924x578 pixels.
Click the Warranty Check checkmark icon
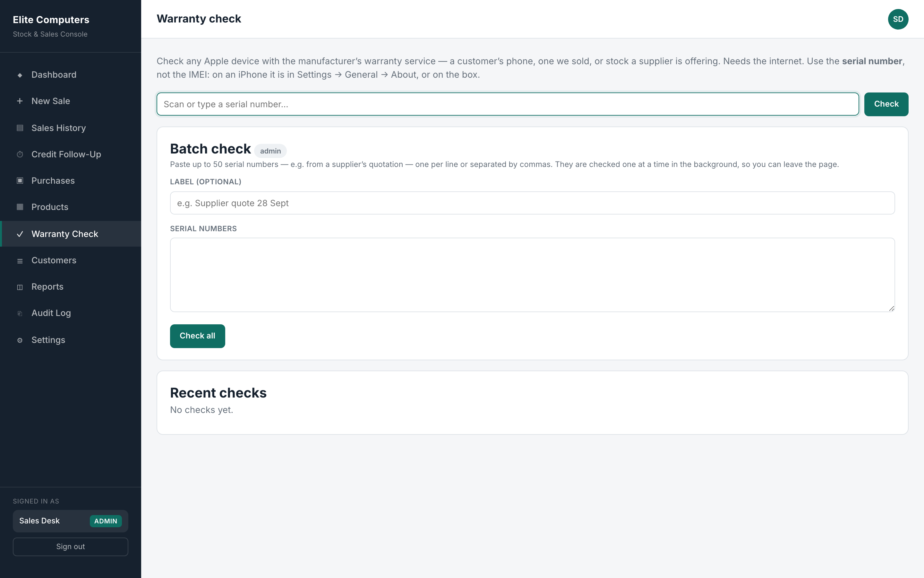click(x=20, y=234)
